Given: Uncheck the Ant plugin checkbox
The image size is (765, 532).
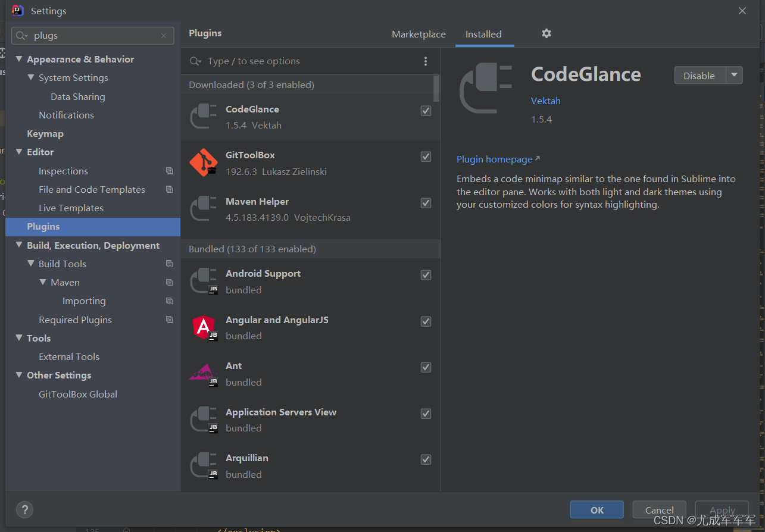Looking at the screenshot, I should tap(426, 367).
